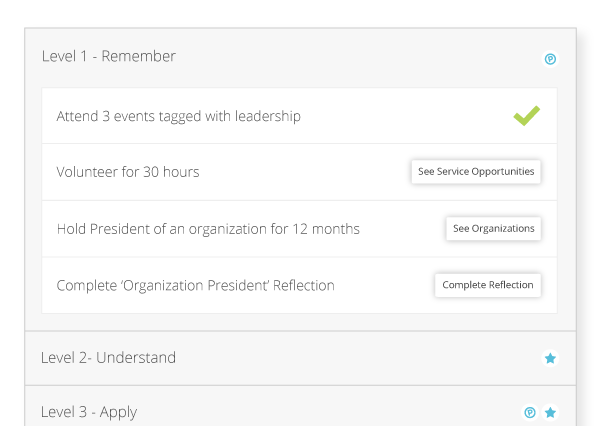Screen dimensions: 601x426
Task: Select the 'Complete Organization President Reflection' requirement text
Action: tap(195, 286)
